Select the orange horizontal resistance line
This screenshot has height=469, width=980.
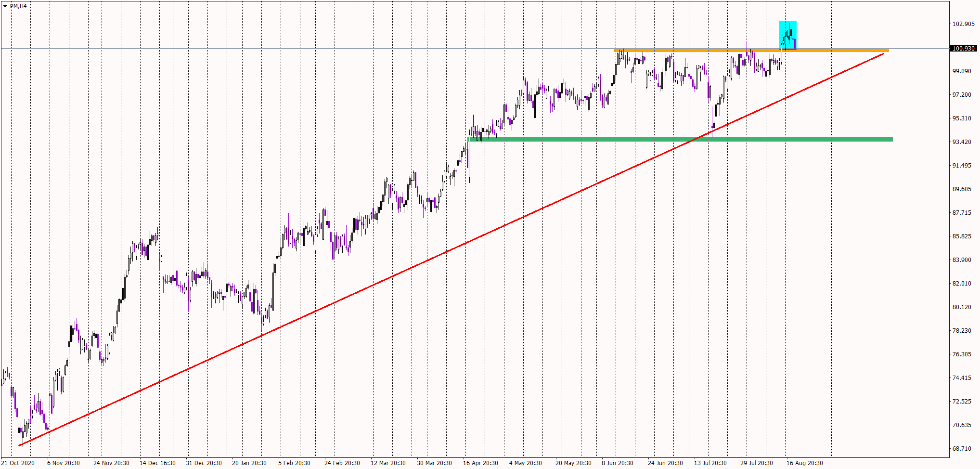coord(751,51)
